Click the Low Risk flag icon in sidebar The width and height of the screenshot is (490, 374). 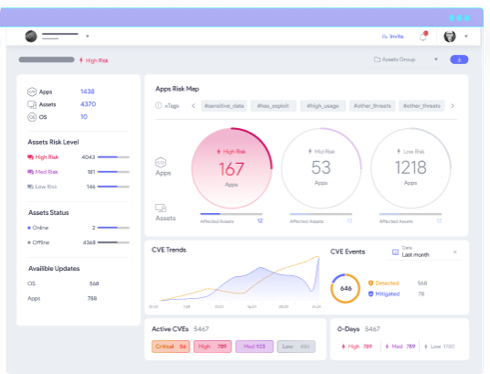pos(30,187)
